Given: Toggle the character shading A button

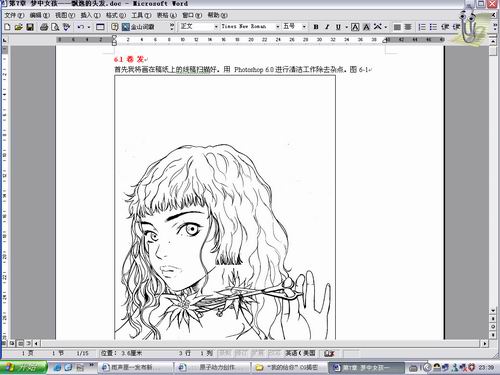Looking at the screenshot, I should pos(366,27).
